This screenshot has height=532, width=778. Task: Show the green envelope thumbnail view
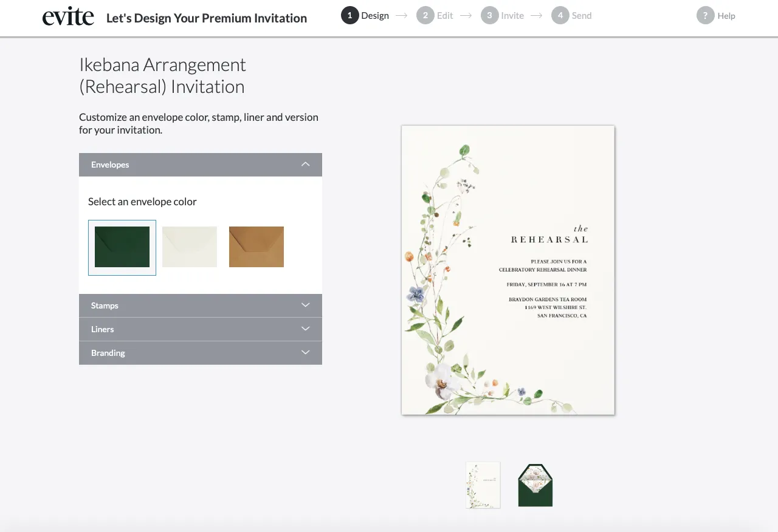[535, 485]
